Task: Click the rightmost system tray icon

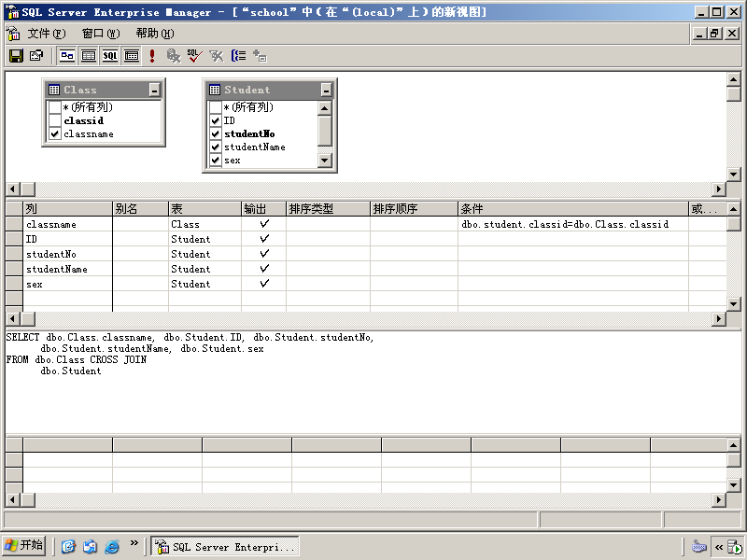Action: tap(734, 547)
